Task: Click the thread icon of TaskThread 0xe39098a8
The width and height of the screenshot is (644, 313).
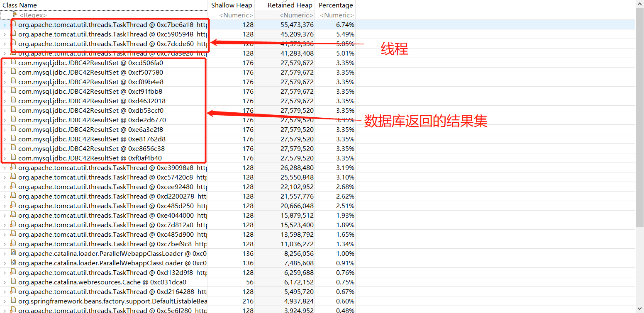Action: pos(13,167)
